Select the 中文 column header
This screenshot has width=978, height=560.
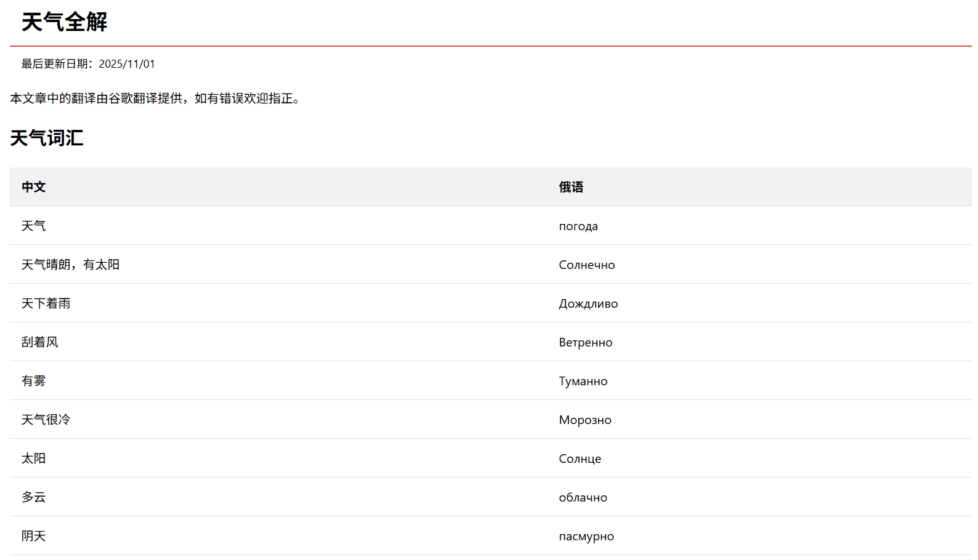(33, 187)
